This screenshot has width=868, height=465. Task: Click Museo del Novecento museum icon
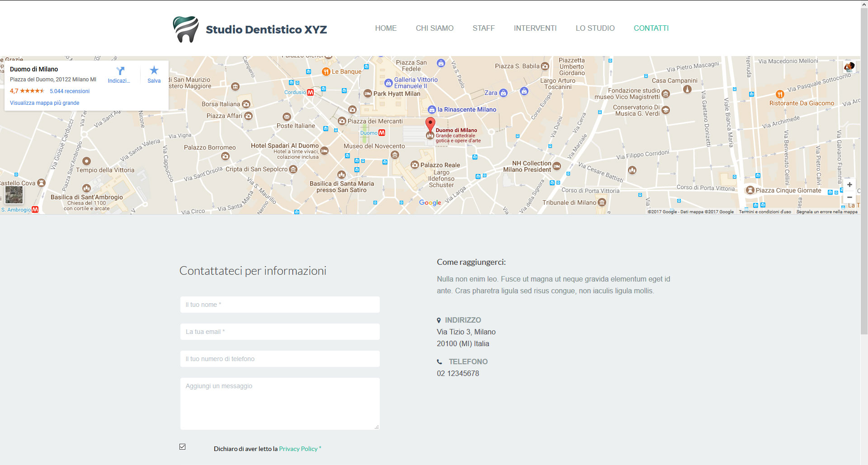[395, 155]
